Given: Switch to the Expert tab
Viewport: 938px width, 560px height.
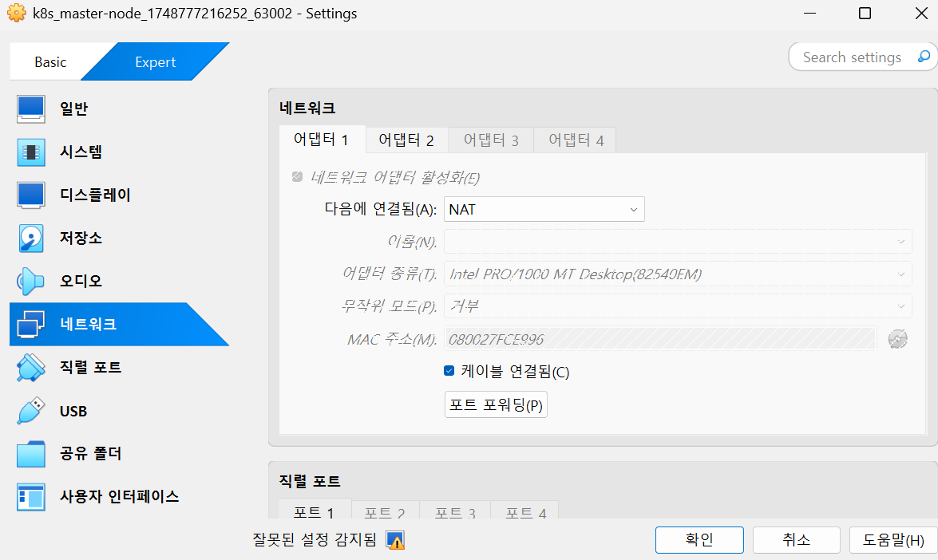Looking at the screenshot, I should (x=156, y=61).
